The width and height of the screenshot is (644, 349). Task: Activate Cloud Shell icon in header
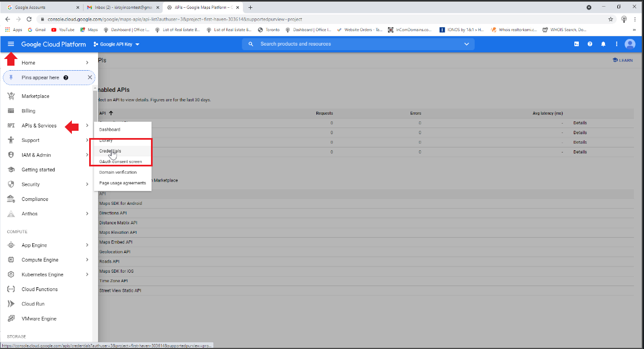577,44
